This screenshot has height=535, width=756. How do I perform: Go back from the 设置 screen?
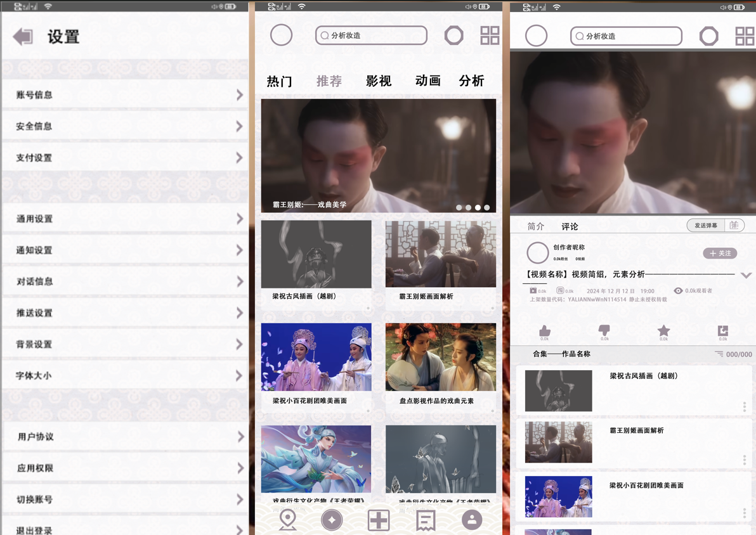23,37
